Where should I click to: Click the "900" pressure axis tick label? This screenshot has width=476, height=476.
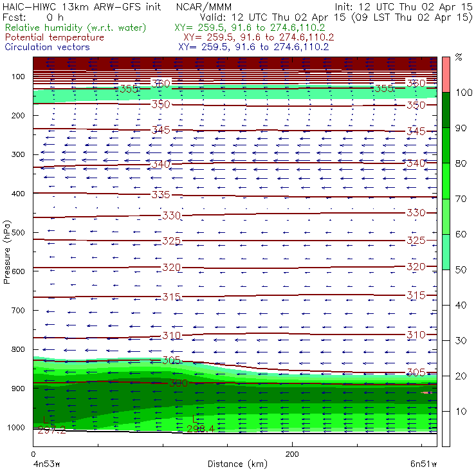tap(18, 389)
